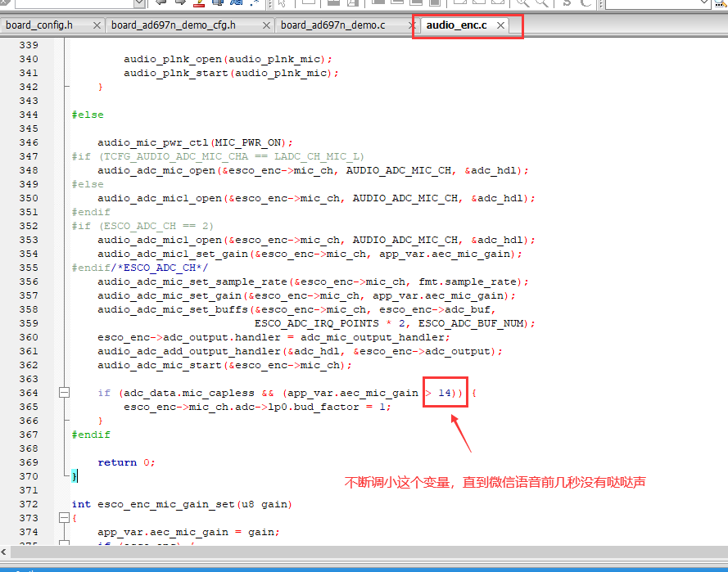
Task: Open the board_ad697n_demo_cfg.h tab
Action: pyautogui.click(x=173, y=25)
